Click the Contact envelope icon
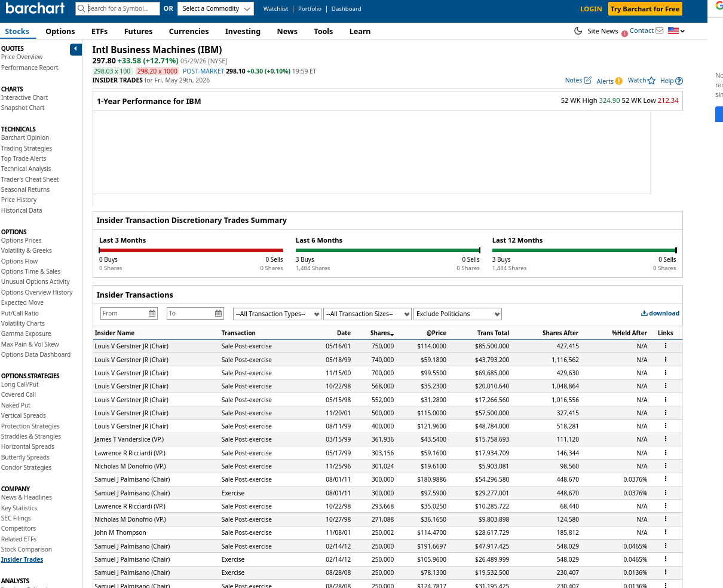Viewport: 723px width, 588px height. pos(659,30)
